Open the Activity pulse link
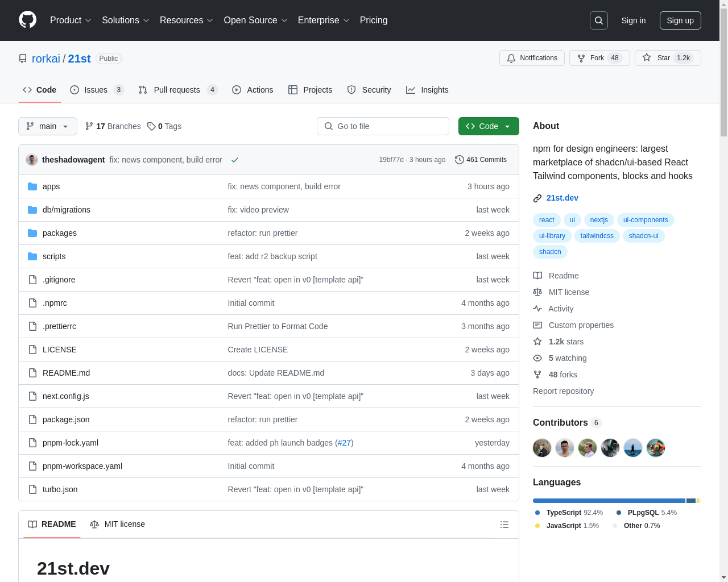 click(553, 309)
